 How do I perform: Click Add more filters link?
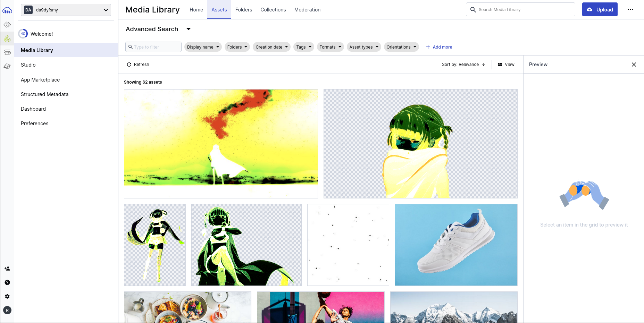439,47
